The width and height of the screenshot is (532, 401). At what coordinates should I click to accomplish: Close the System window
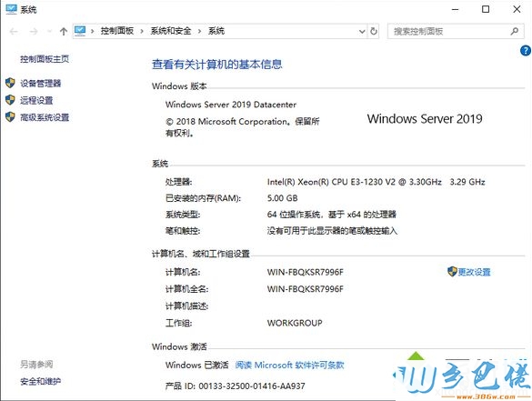click(517, 9)
